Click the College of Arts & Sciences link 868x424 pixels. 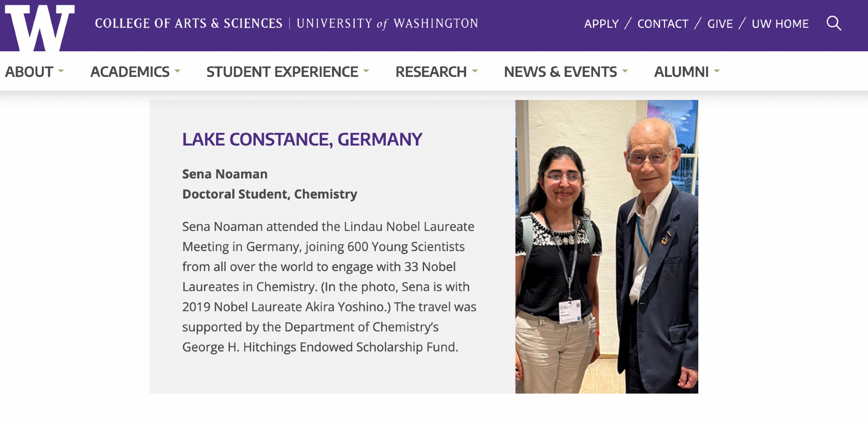(188, 23)
